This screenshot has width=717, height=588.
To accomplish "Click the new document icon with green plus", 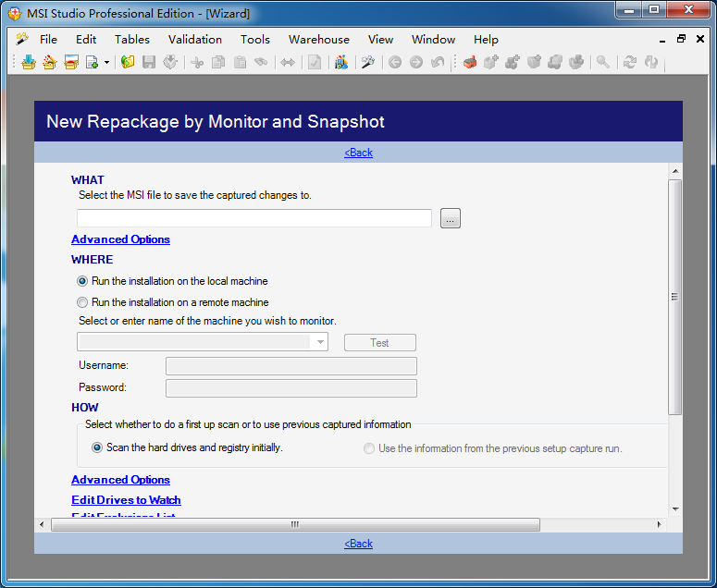I will pyautogui.click(x=92, y=62).
